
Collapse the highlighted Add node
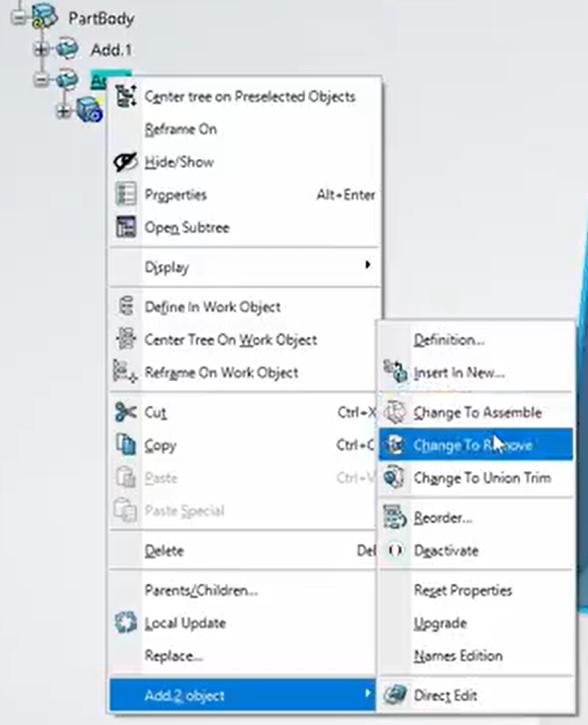click(x=41, y=80)
